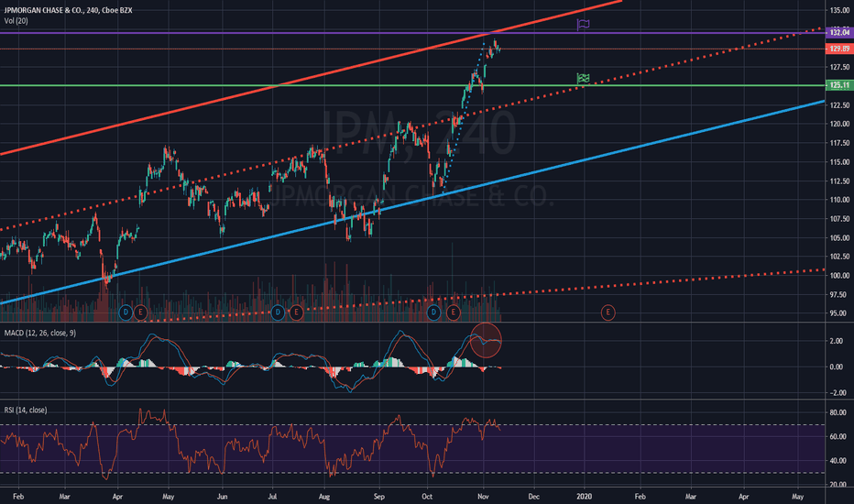
Task: Open the October earnings 'E' marker
Action: coord(454,312)
